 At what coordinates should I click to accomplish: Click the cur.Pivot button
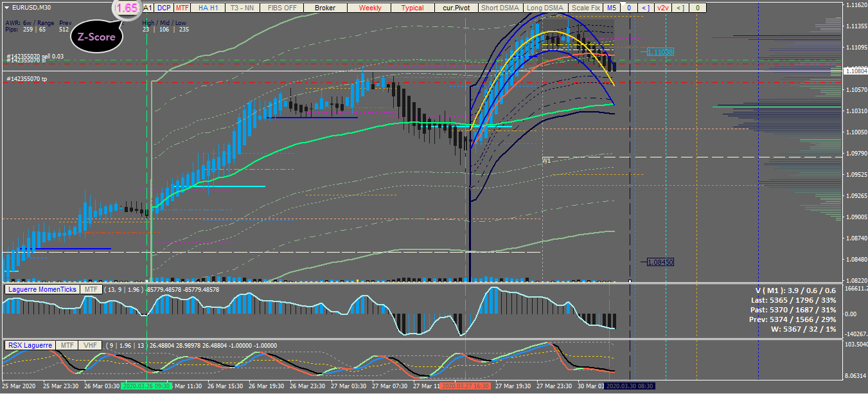456,8
